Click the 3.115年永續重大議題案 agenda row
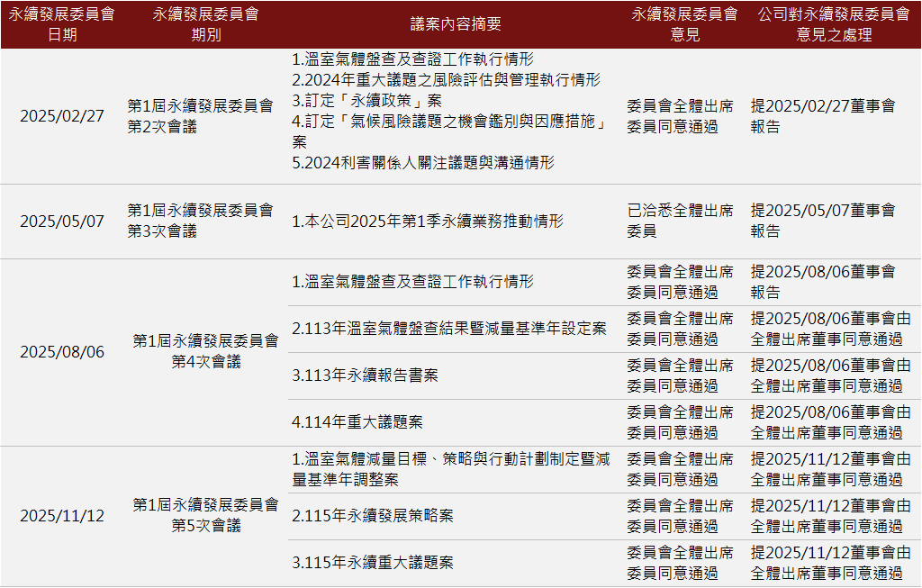This screenshot has height=588, width=922. [x=373, y=563]
